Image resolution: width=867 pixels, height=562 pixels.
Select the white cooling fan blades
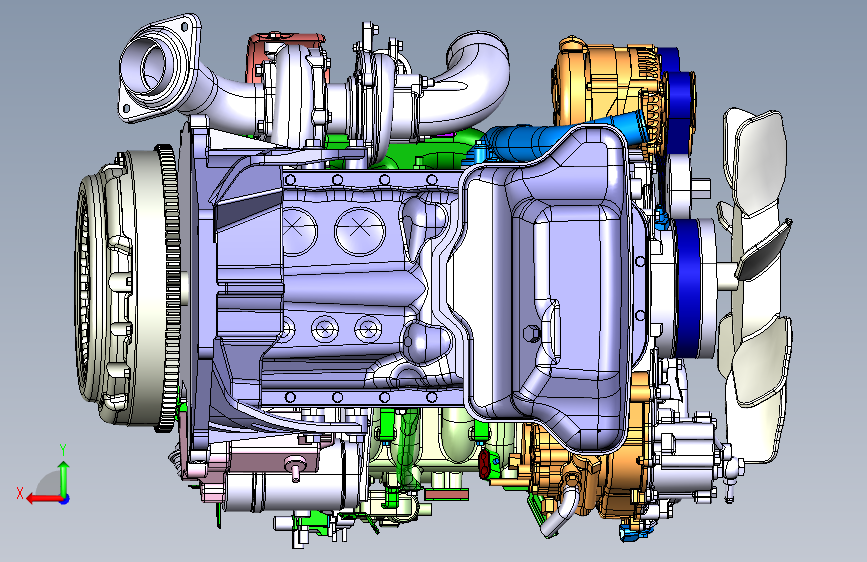point(756,285)
